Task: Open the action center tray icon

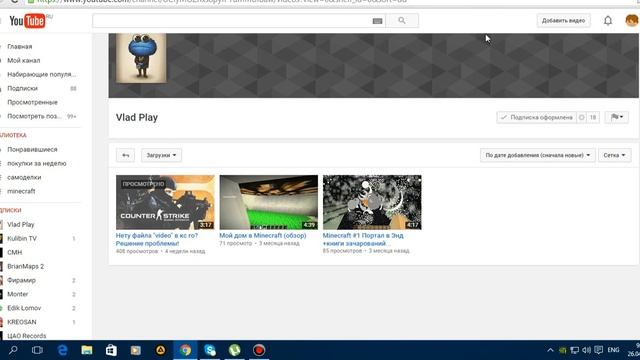Action: click(599, 350)
